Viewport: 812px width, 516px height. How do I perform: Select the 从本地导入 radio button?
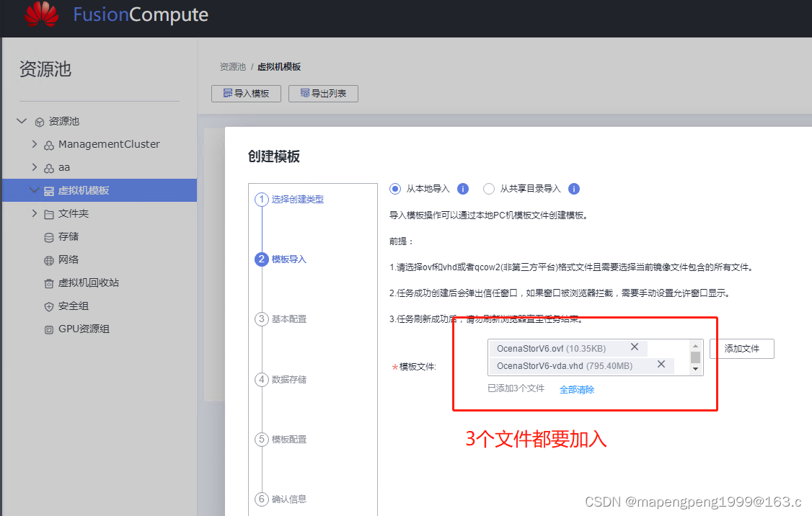[395, 189]
